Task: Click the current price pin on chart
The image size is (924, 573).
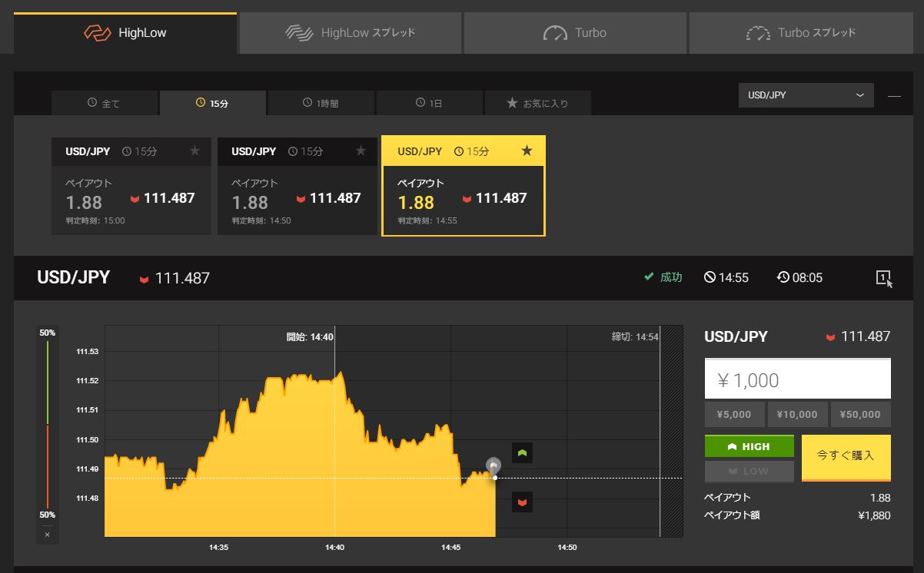Action: pos(494,465)
